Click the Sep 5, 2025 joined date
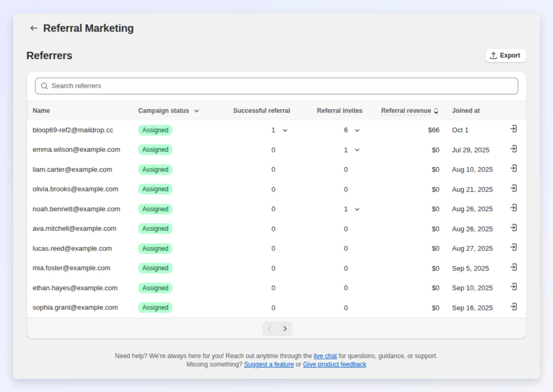The image size is (553, 392). point(470,269)
